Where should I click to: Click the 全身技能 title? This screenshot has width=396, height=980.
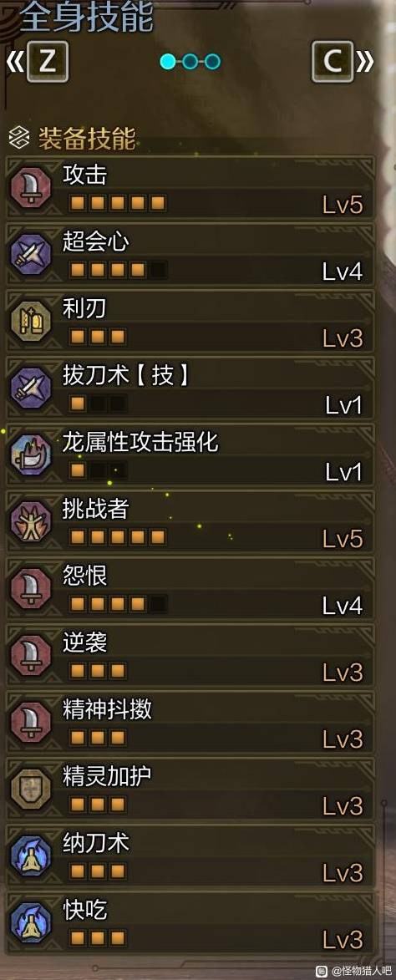click(x=85, y=18)
